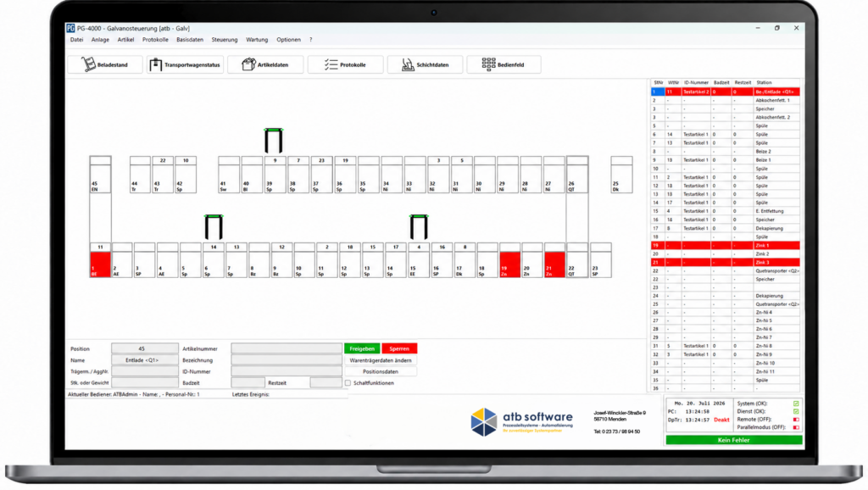
Task: Open the Basisdaten menu
Action: pos(190,40)
